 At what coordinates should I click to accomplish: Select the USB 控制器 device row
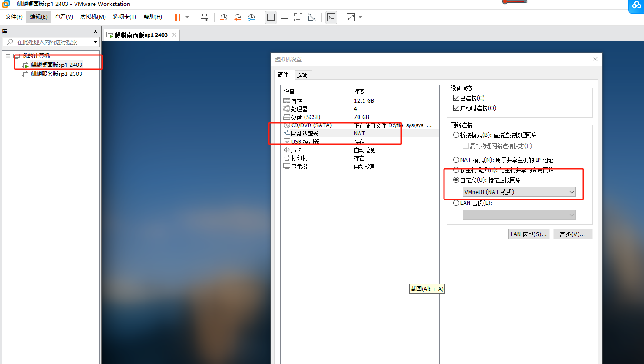(360, 142)
